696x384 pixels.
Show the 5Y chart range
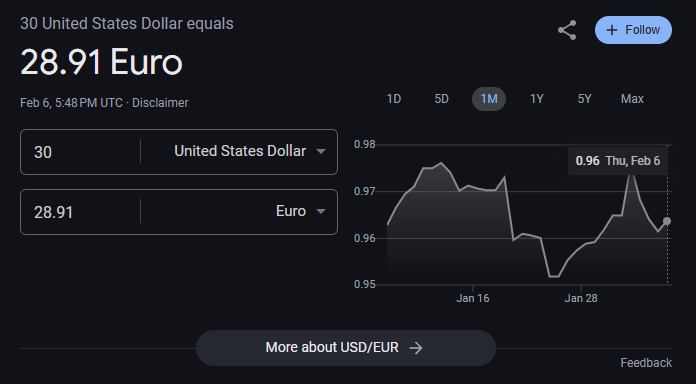pos(584,99)
